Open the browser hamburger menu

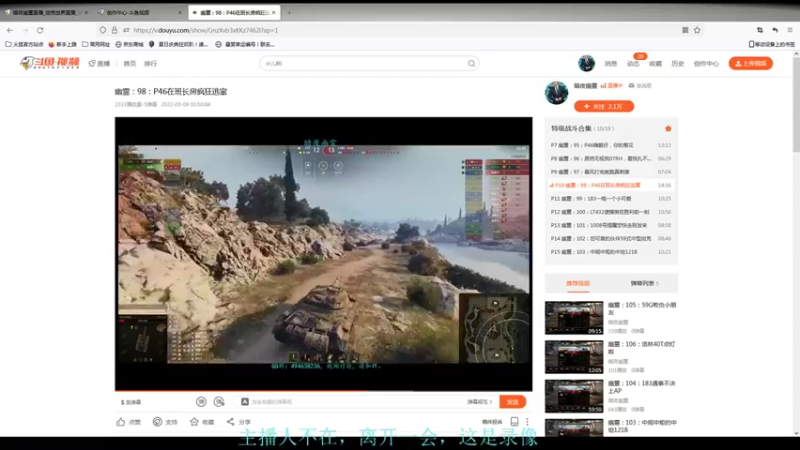pos(790,30)
